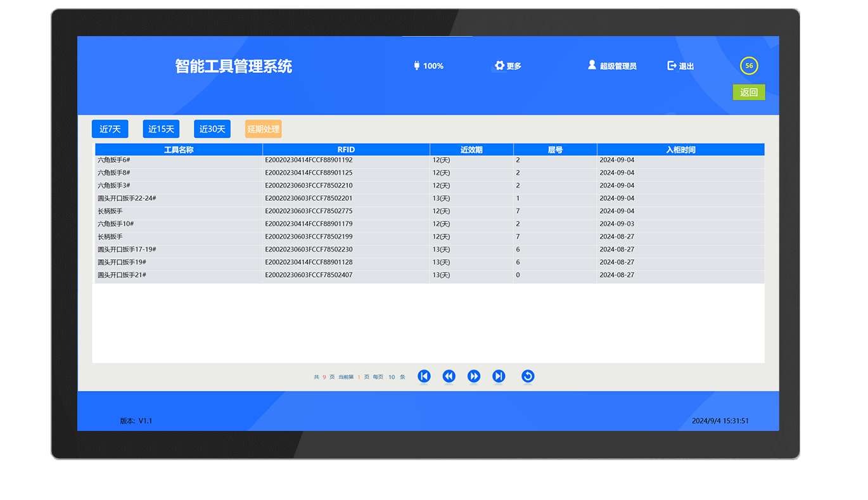Click the 退出 logout icon
Image resolution: width=868 pixels, height=500 pixels.
[672, 66]
